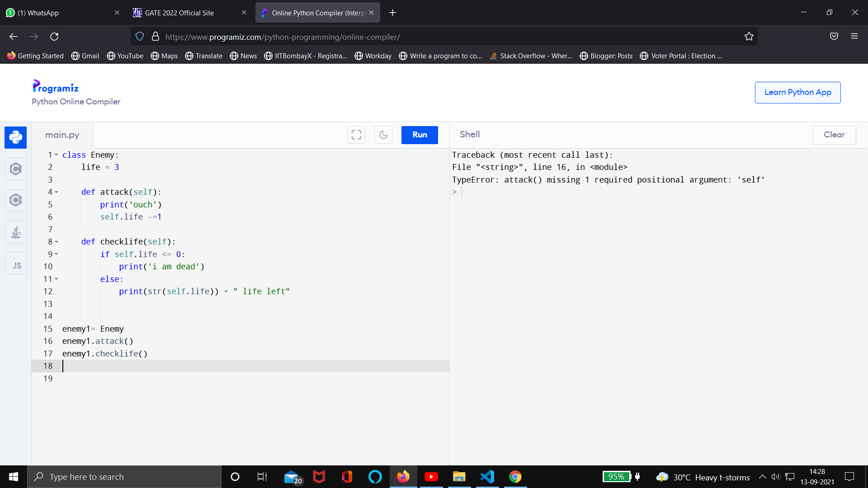Select the main.py file tab
Image resolution: width=868 pixels, height=488 pixels.
(62, 135)
